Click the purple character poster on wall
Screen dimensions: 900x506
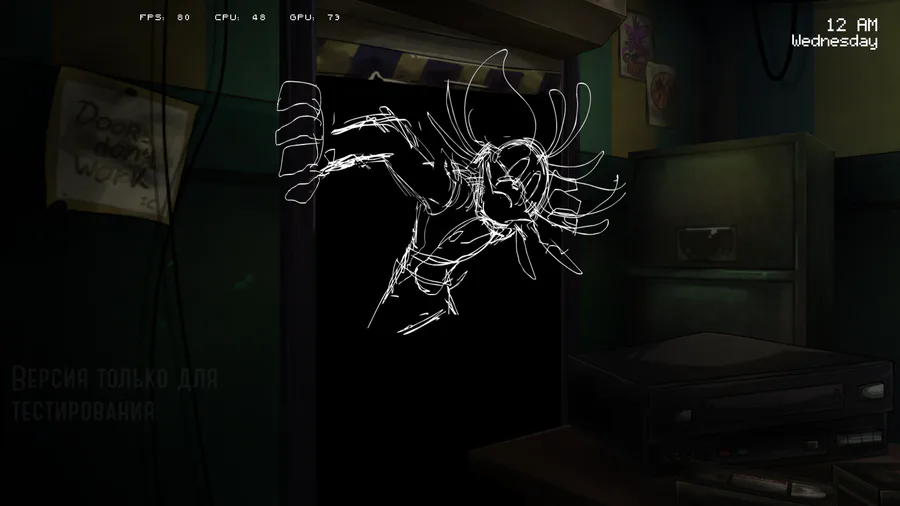(x=636, y=45)
